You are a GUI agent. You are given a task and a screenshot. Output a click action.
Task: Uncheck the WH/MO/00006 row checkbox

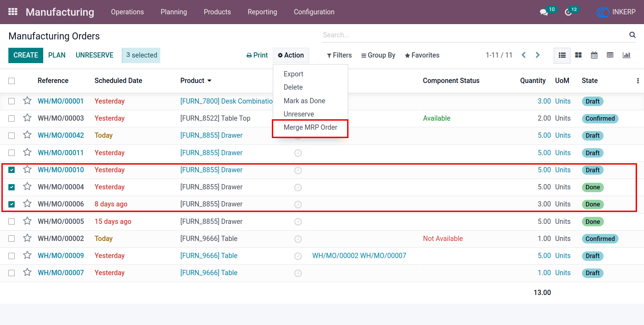click(11, 204)
